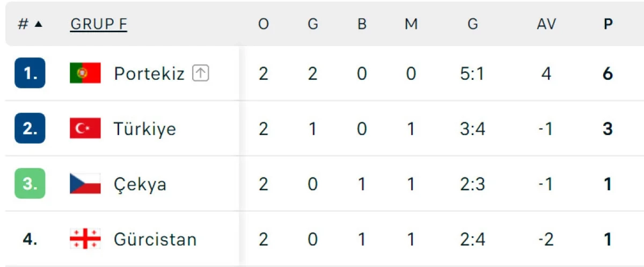Click Portekiz's 5:1 goals score cell
Screen dimensions: 644x267
[x=473, y=73]
